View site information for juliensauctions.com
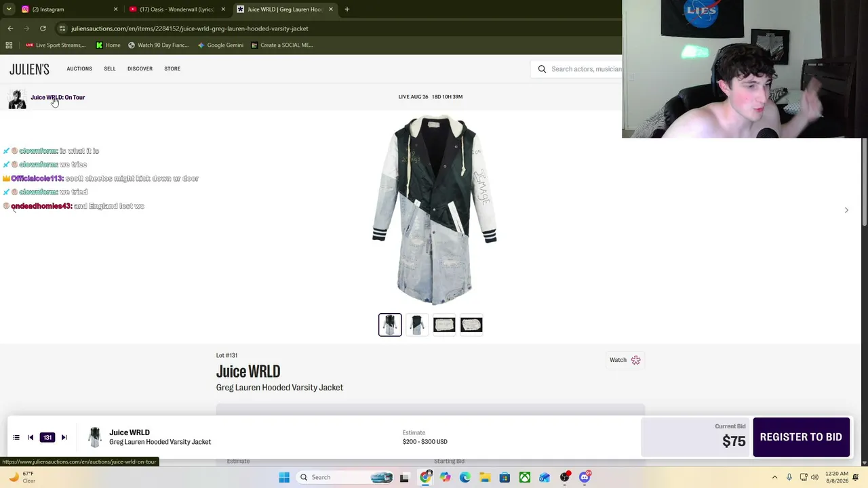 pyautogui.click(x=62, y=28)
